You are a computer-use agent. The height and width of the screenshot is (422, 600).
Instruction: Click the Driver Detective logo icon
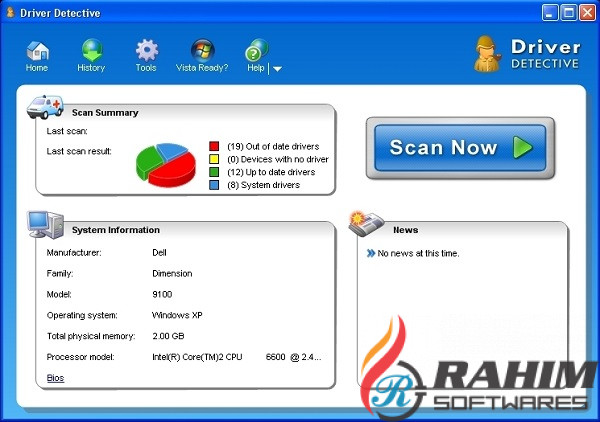(488, 52)
